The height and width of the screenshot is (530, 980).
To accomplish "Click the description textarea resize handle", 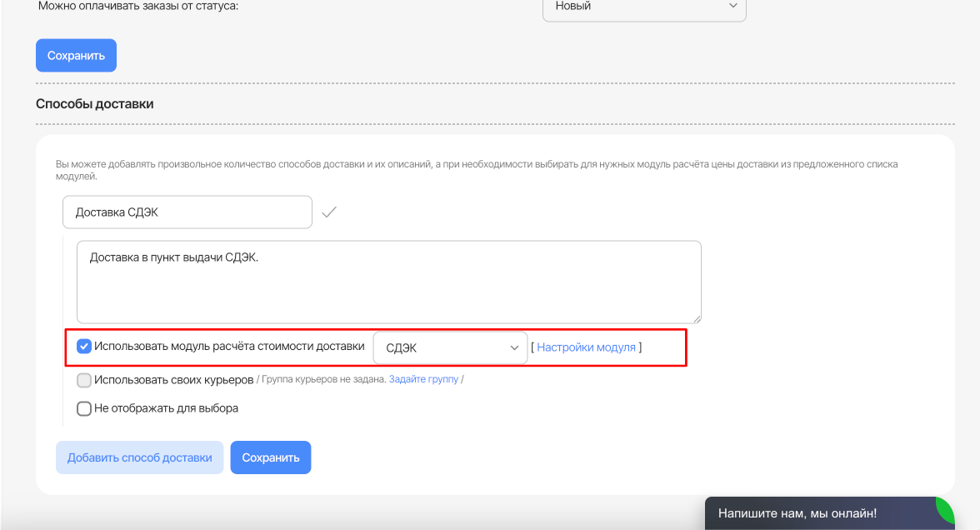I will coord(697,318).
